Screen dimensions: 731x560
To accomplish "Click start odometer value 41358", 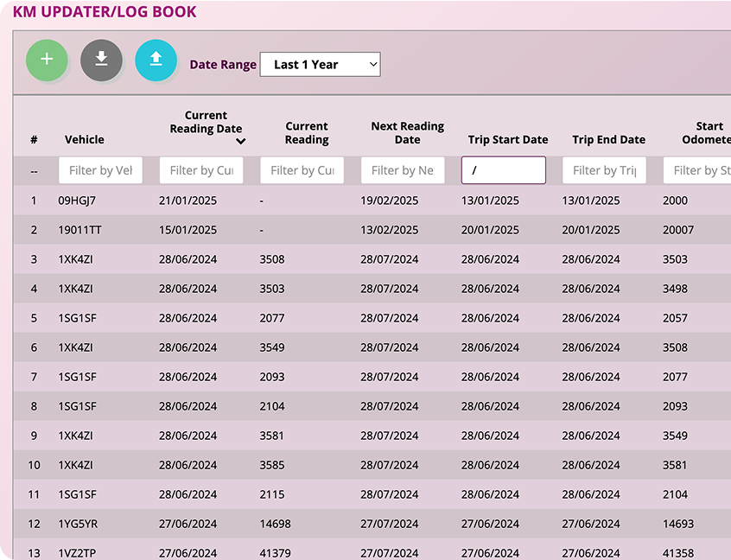I will point(678,553).
